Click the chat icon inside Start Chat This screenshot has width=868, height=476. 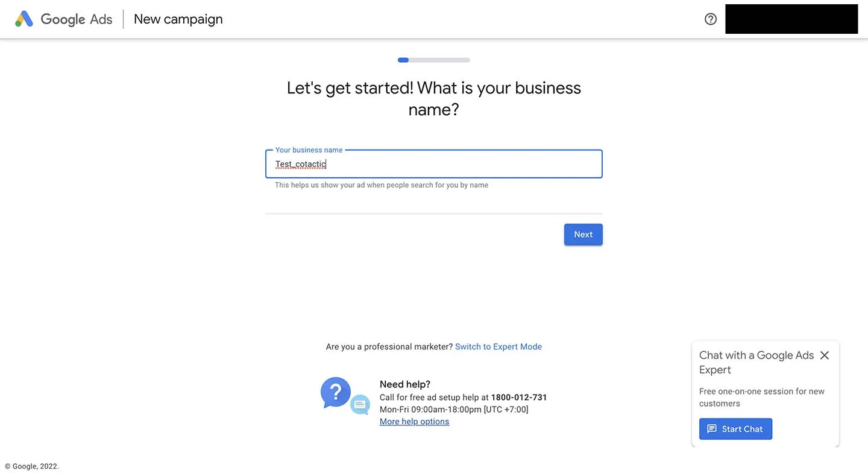point(712,429)
